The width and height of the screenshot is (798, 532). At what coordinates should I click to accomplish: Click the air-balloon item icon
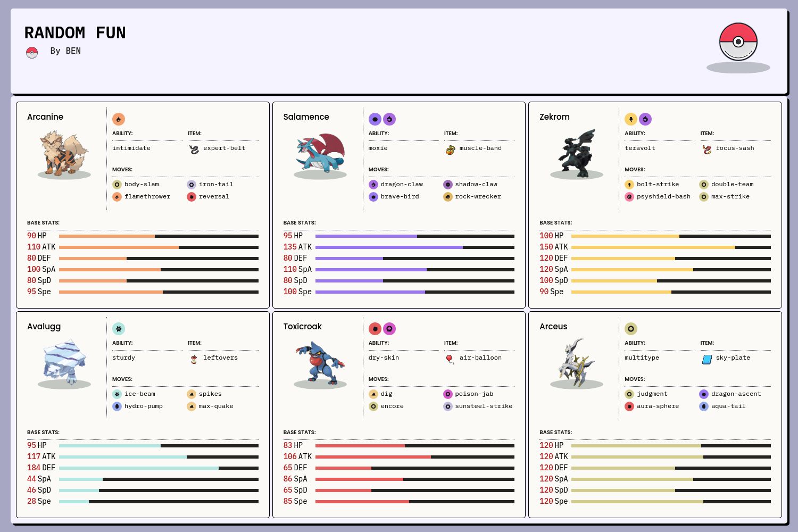tap(450, 359)
